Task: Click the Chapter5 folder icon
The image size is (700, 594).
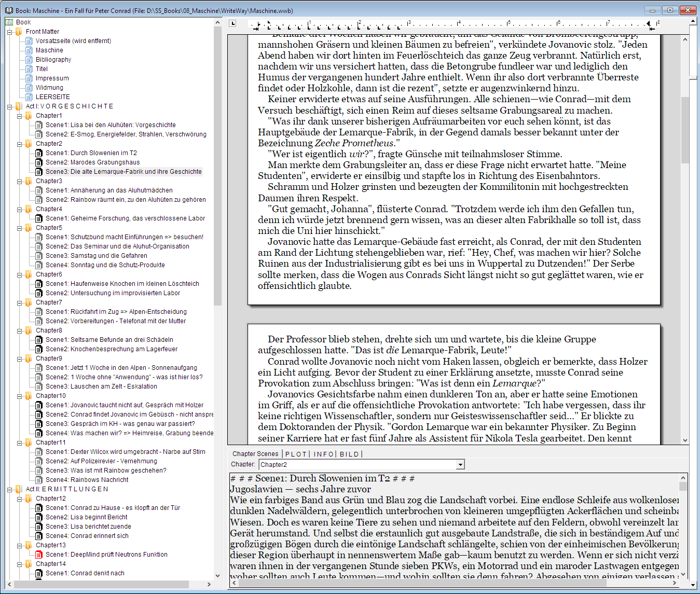Action: click(29, 228)
